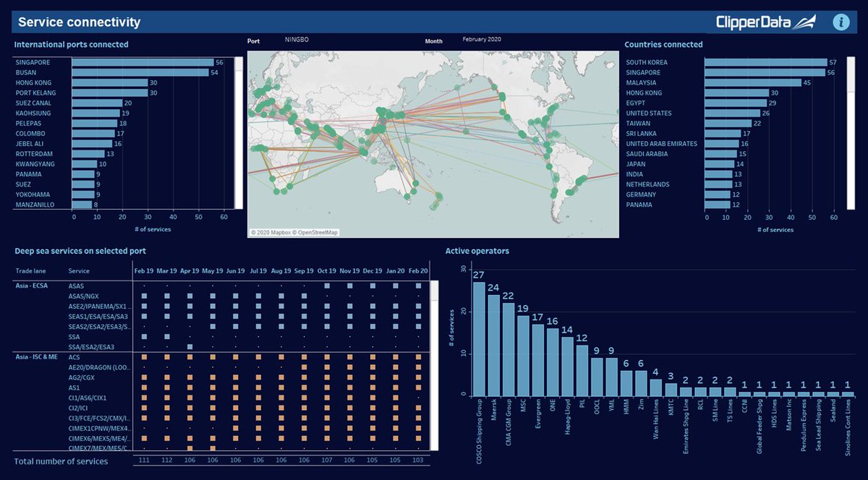Viewport: 868px width, 480px height.
Task: Click the HONG KONG port label
Action: (32, 83)
